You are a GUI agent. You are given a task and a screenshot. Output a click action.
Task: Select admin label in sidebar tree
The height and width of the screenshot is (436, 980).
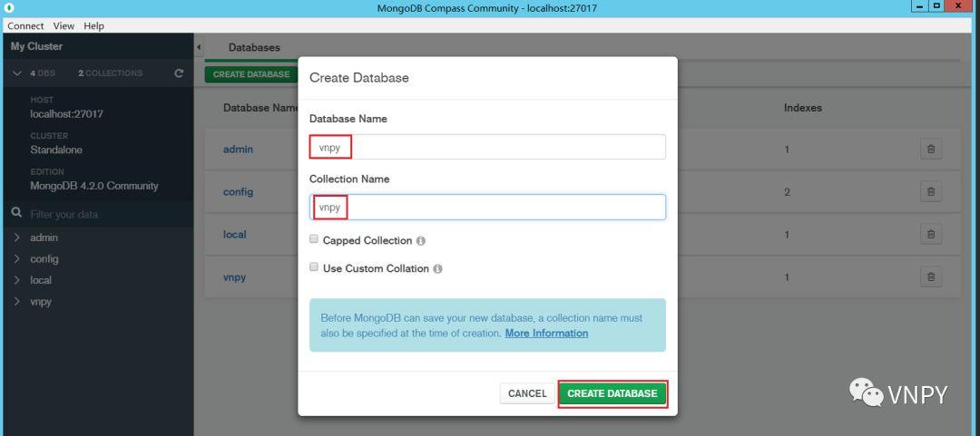tap(44, 237)
